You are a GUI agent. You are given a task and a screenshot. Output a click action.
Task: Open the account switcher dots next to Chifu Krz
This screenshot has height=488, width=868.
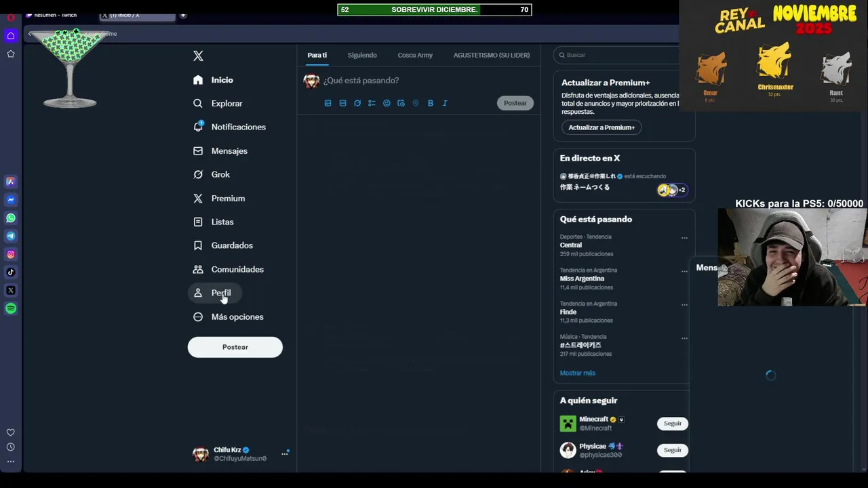(285, 453)
